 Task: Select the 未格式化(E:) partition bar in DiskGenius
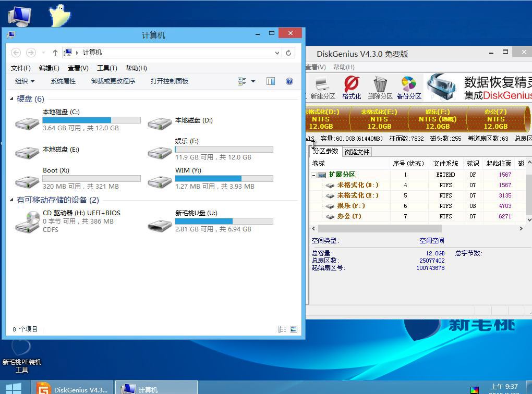click(x=379, y=119)
